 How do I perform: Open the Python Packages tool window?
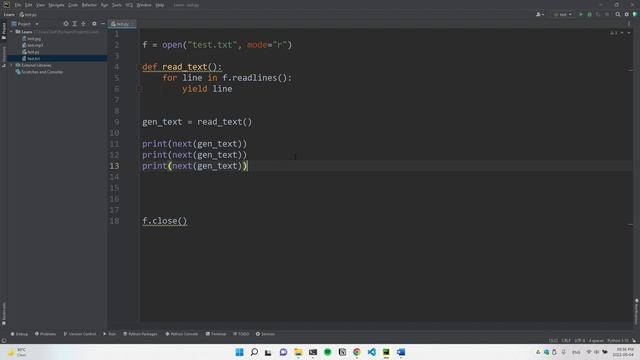tap(140, 334)
